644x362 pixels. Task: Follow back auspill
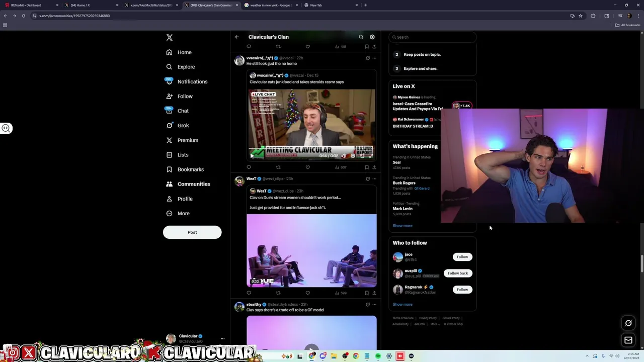(458, 273)
